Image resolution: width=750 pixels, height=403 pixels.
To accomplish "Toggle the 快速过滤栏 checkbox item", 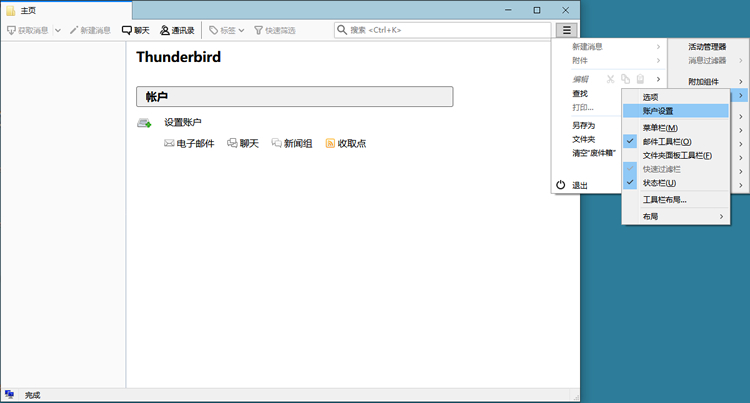I will [676, 169].
